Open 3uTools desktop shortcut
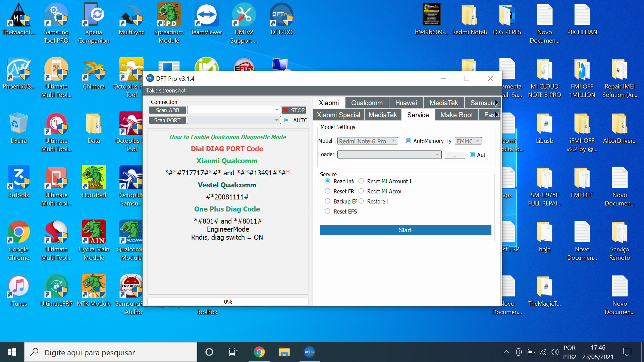 19,182
